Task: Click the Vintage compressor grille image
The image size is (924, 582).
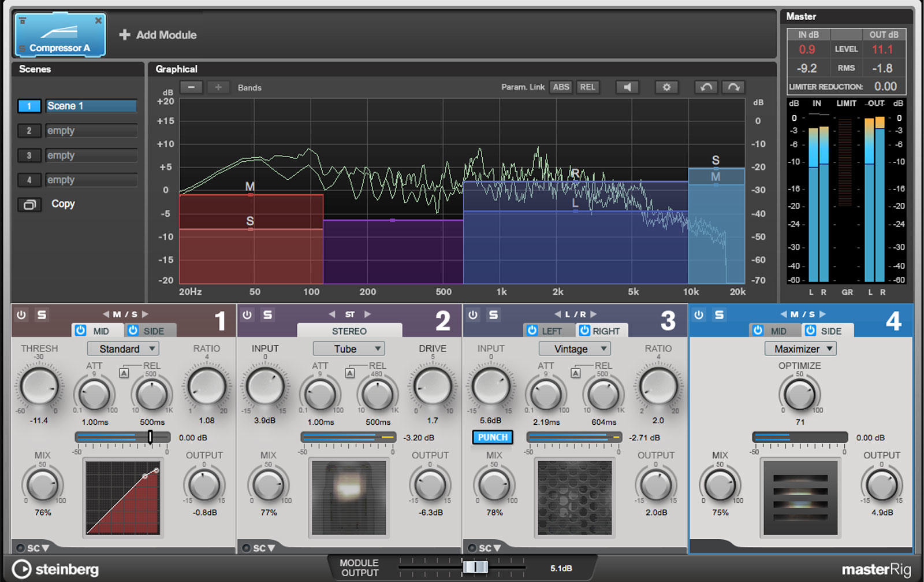Action: pos(574,497)
